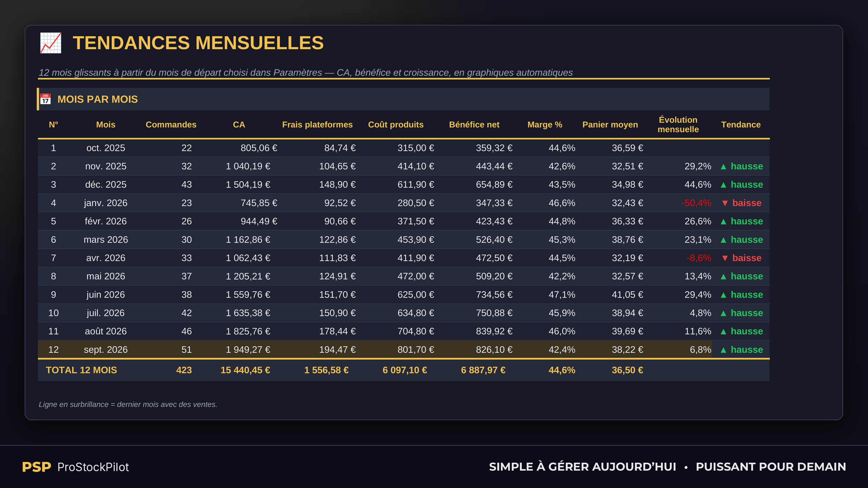868x488 pixels.
Task: Select the MOIS PAR MOIS section heading
Action: click(x=97, y=99)
